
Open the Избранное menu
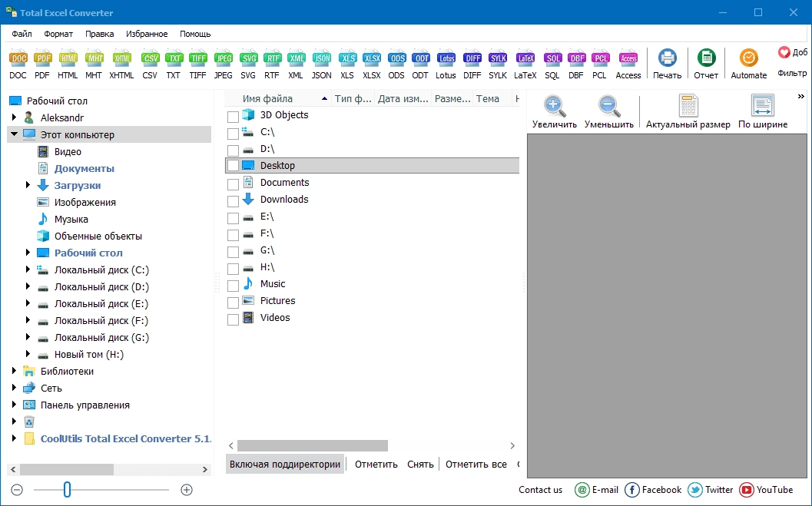pos(147,34)
